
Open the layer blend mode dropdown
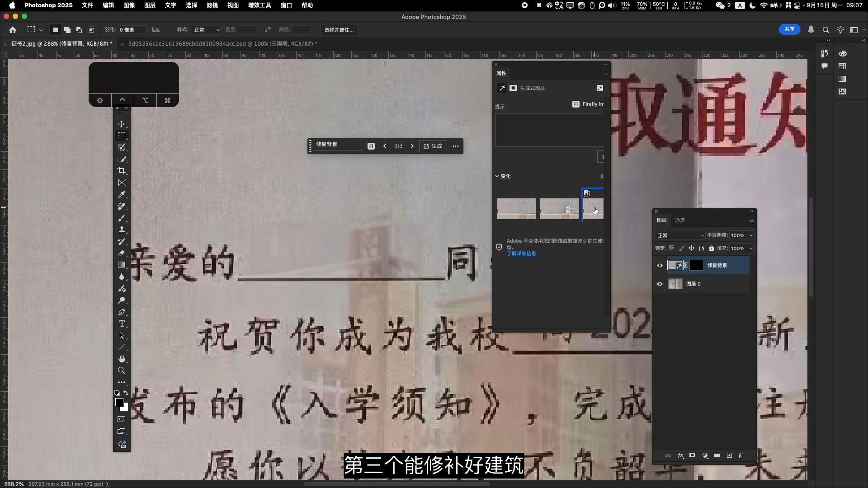pos(680,235)
